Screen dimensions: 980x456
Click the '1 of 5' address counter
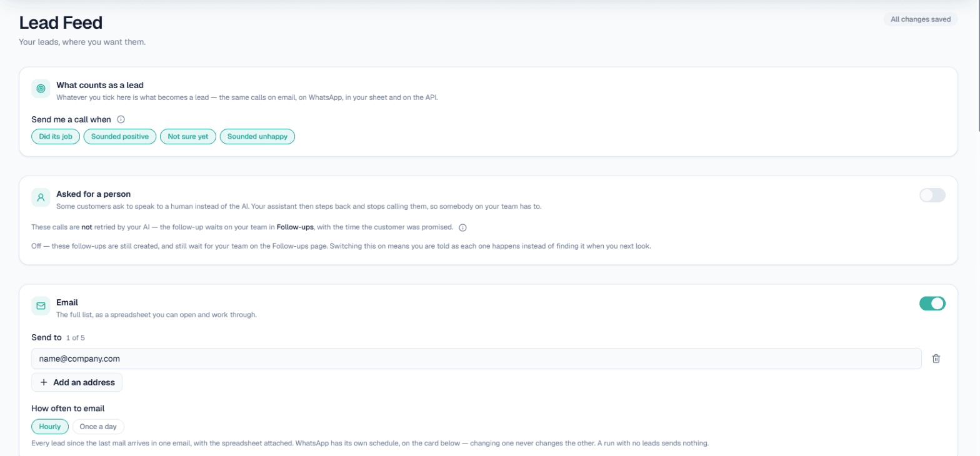(x=76, y=338)
